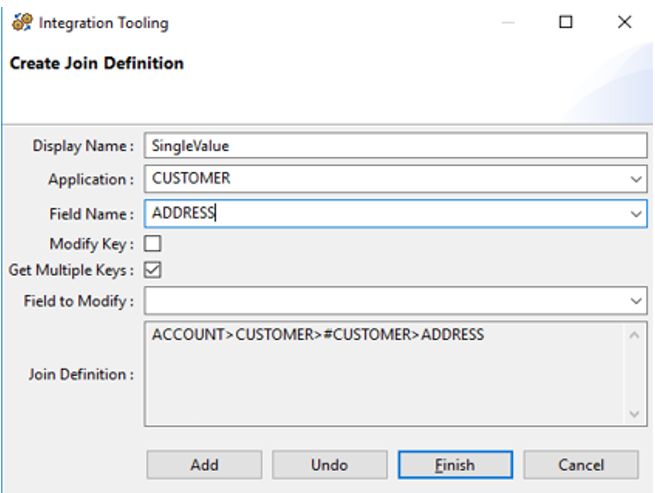Screen dimensions: 655x493
Task: Expand the Field to Modify dropdown
Action: click(637, 301)
